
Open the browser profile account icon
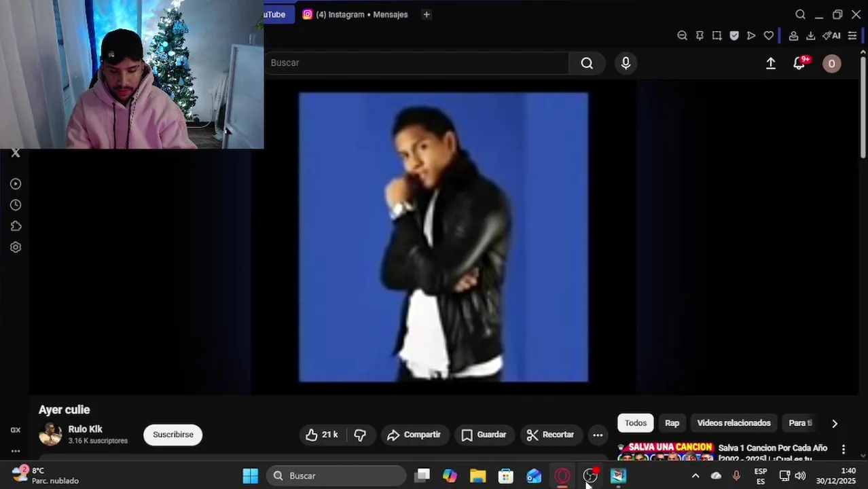[x=793, y=36]
